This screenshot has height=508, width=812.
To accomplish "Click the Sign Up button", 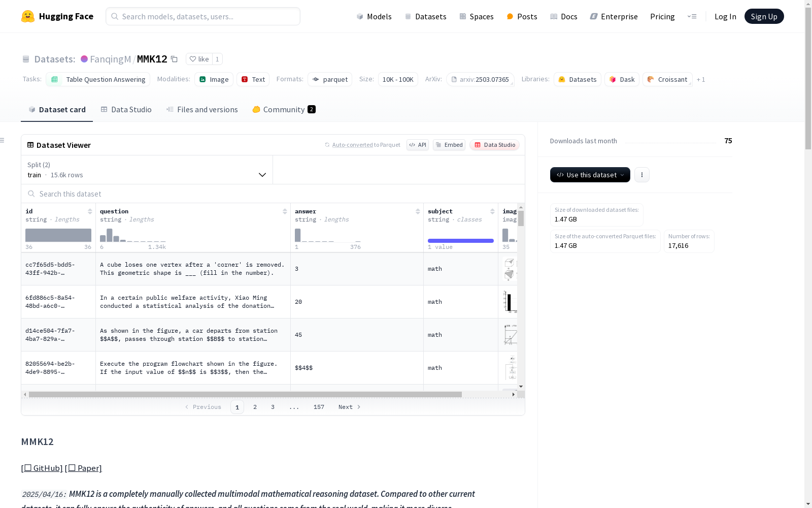I will [x=764, y=16].
